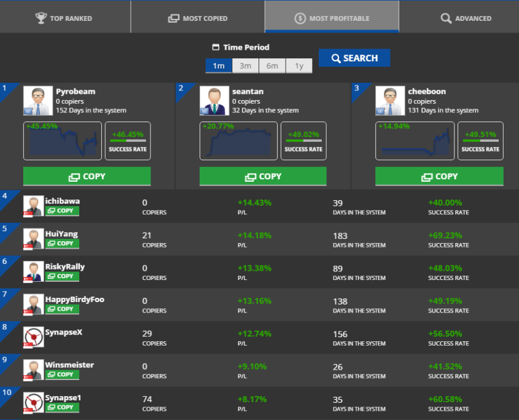Image resolution: width=519 pixels, height=420 pixels.
Task: Click HuiYang's avatar icon
Action: [x=33, y=238]
